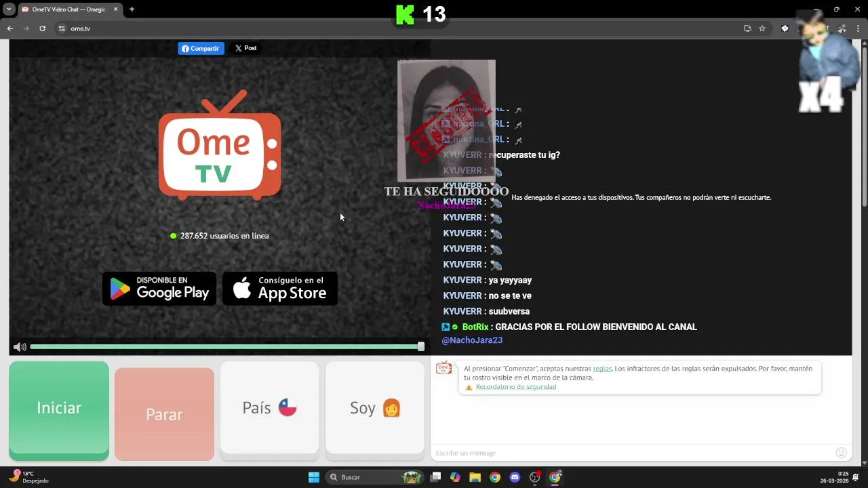Open Copilot from the taskbar

455,477
